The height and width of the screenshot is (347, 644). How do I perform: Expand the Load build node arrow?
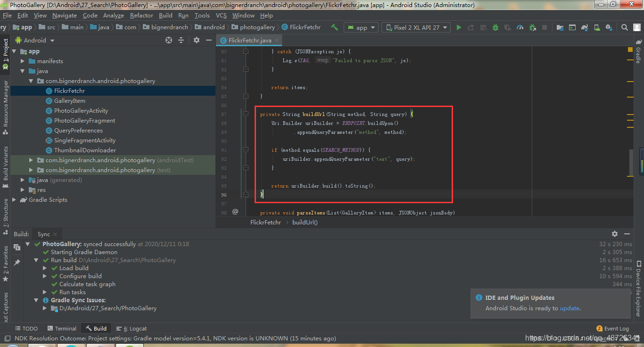45,268
